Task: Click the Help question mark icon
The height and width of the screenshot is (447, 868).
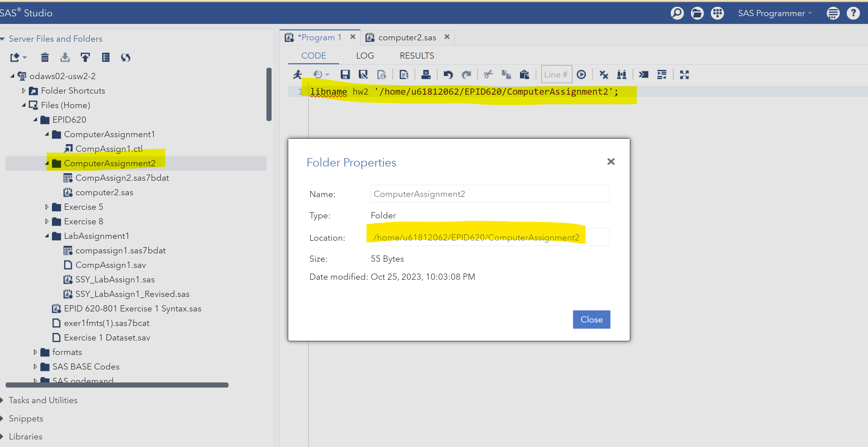Action: pos(853,13)
